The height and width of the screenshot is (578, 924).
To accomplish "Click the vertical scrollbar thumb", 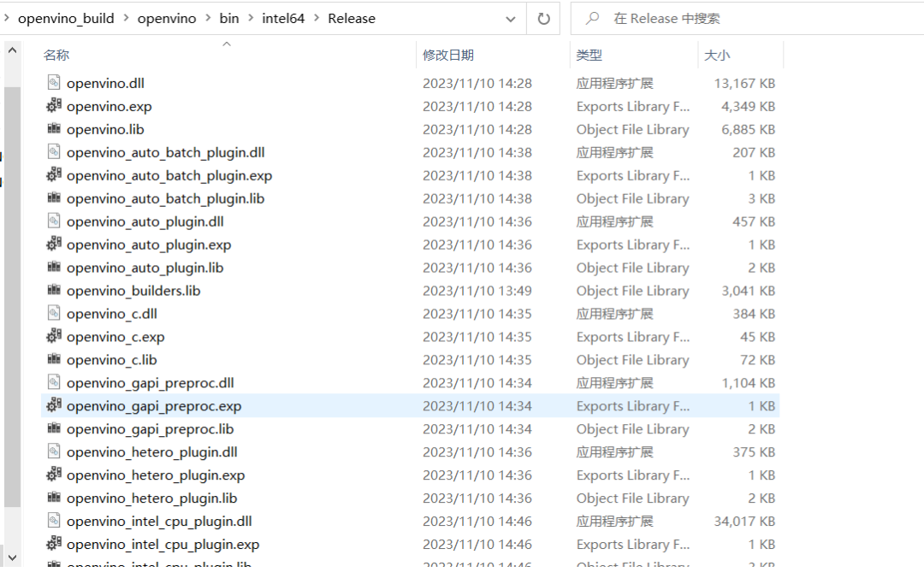I will [x=12, y=297].
